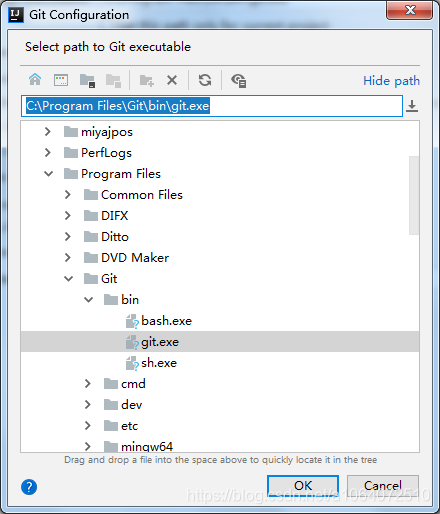Jump to Desktop directory icon
This screenshot has width=440, height=514.
(x=61, y=80)
